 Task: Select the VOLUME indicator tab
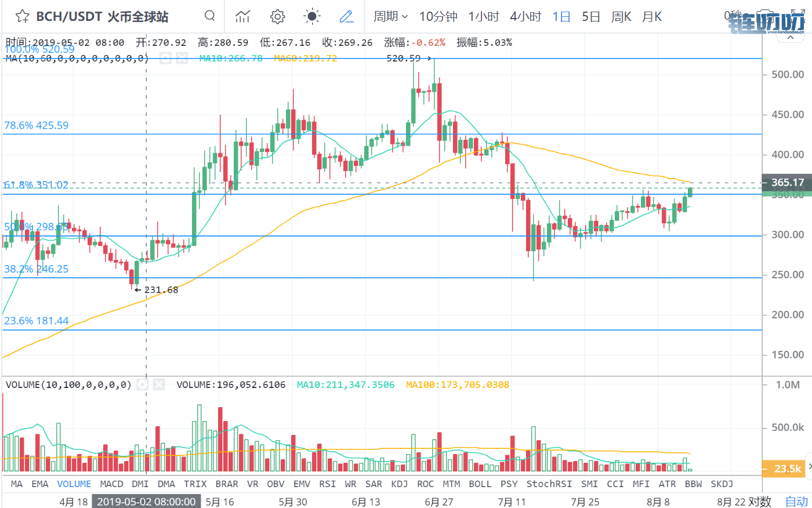click(x=74, y=484)
